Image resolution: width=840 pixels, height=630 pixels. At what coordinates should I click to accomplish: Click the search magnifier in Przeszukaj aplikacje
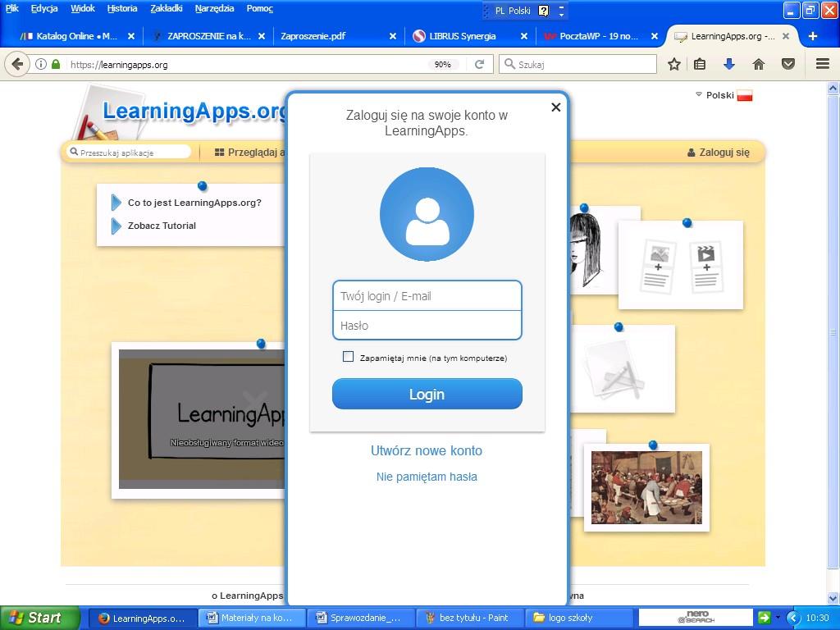(74, 152)
